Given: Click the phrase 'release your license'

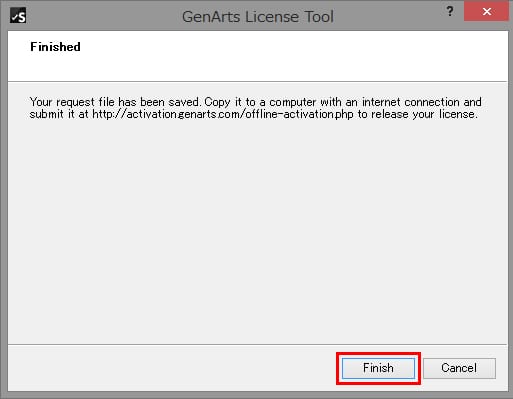Looking at the screenshot, I should [x=423, y=114].
